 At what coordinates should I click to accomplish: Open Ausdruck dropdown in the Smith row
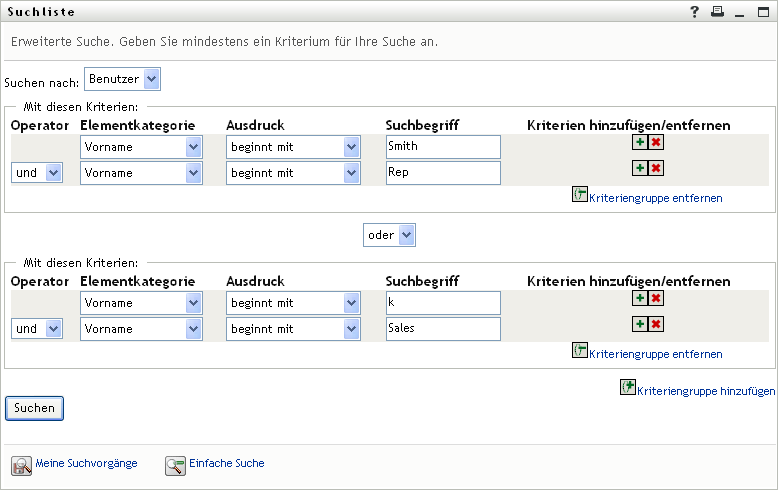click(x=293, y=147)
